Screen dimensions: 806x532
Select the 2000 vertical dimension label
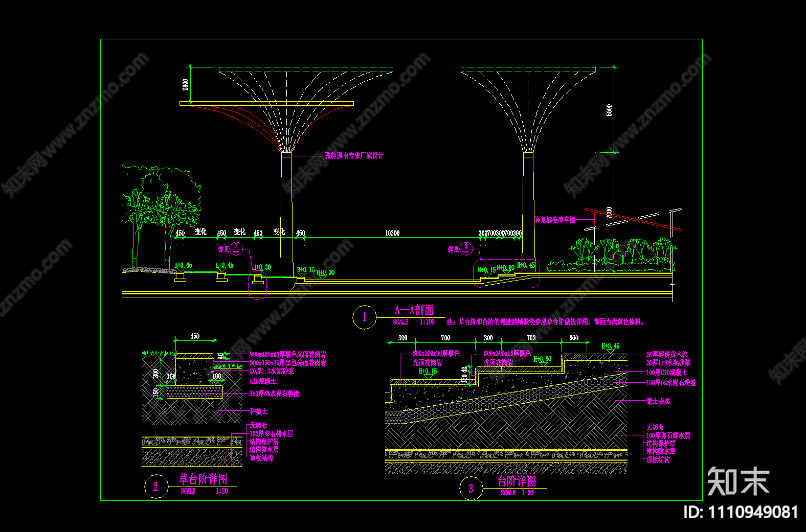tap(186, 84)
